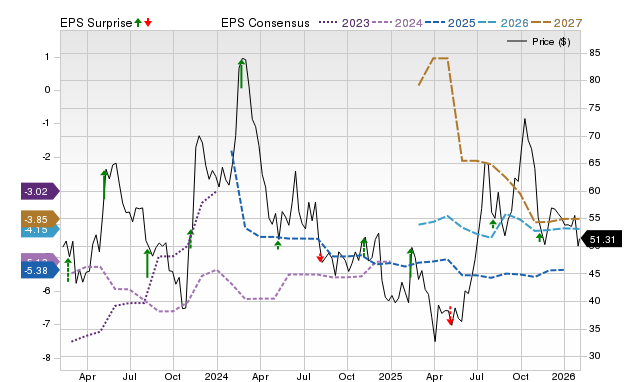
Task: Click the 75 label on the price axis
Action: (x=595, y=108)
